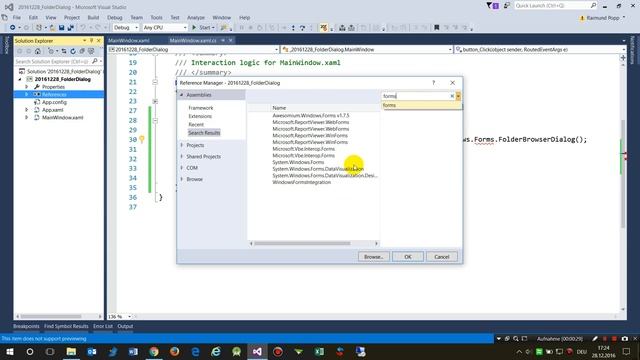This screenshot has width=640, height=360.
Task: Select App.config in Solution Explorer
Action: point(54,102)
